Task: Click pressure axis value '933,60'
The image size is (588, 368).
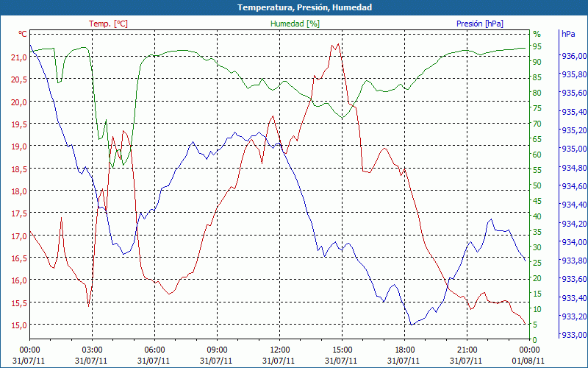Action: 573,279
